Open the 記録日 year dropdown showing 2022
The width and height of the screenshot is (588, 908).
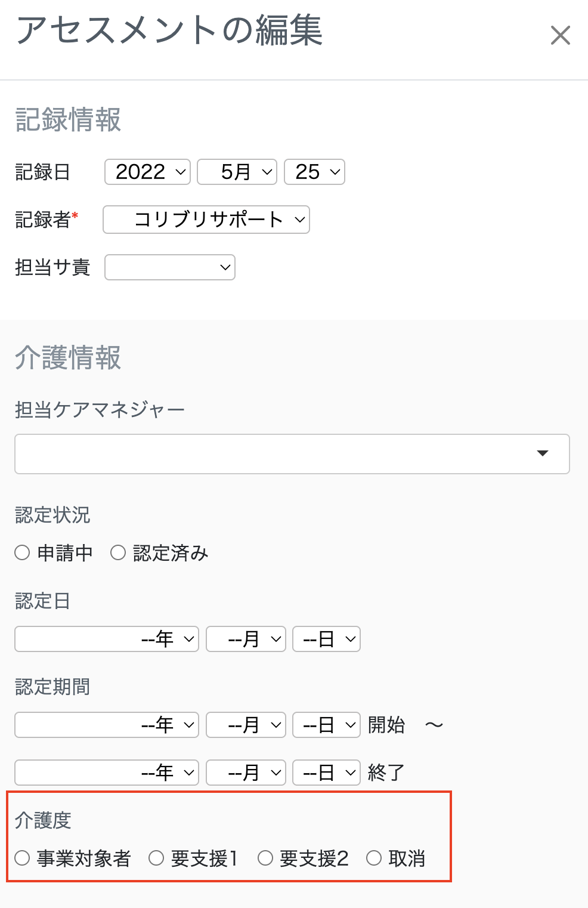point(147,172)
